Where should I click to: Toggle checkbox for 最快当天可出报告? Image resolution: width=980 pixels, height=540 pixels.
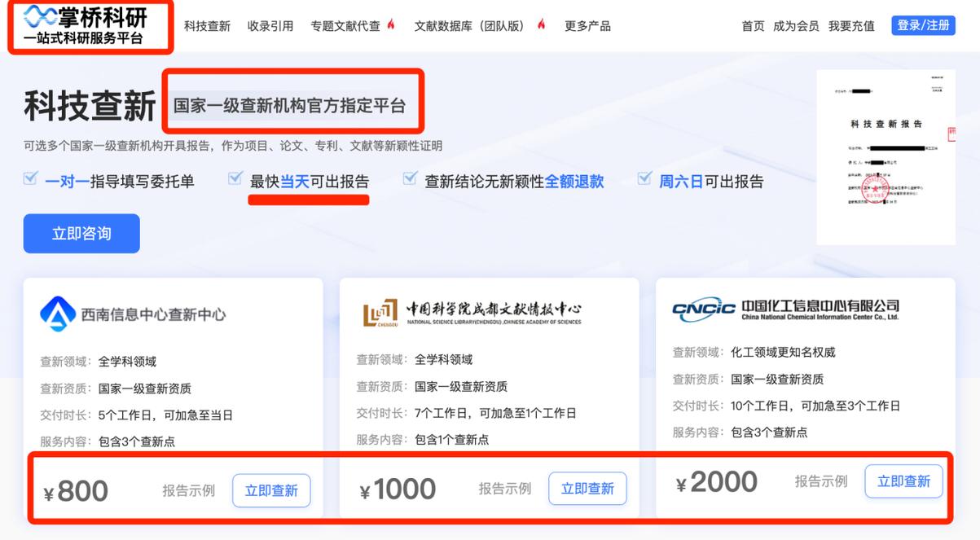point(235,178)
